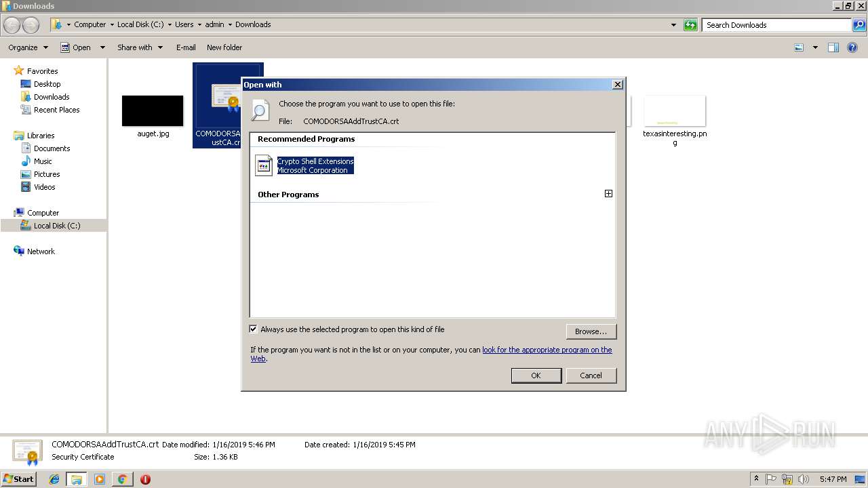Toggle the preview pane icon
The width and height of the screenshot is (868, 488).
(x=833, y=47)
